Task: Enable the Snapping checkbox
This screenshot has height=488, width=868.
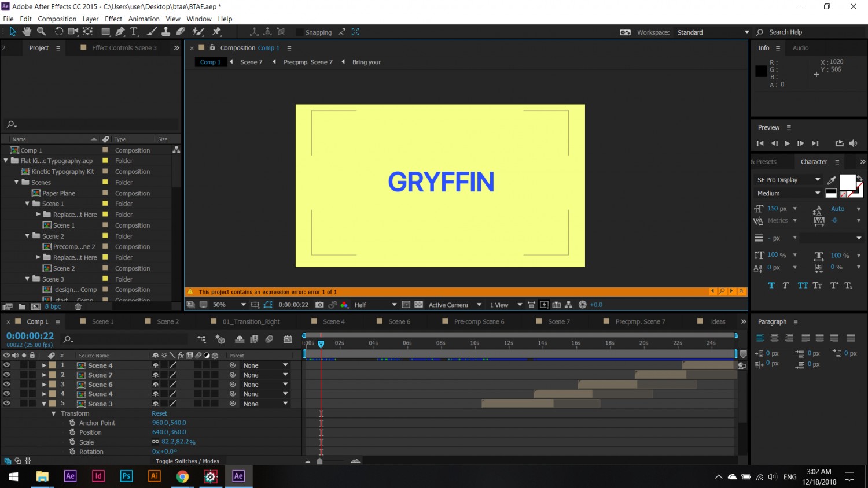Action: click(300, 32)
